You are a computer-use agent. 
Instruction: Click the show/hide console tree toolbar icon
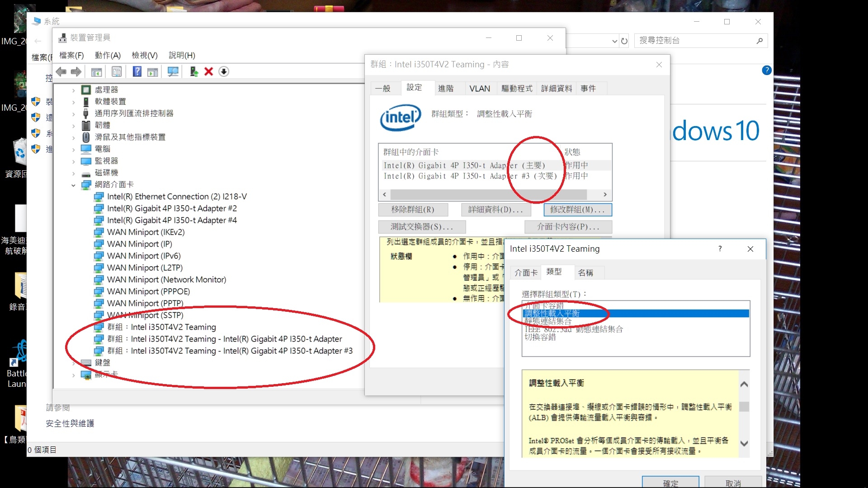tap(96, 71)
